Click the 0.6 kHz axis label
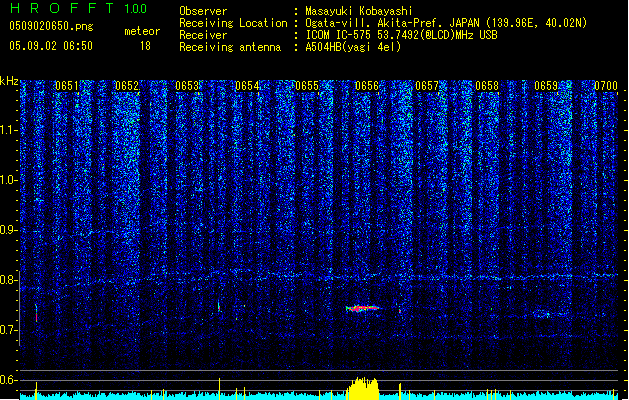The image size is (629, 400). pyautogui.click(x=8, y=380)
